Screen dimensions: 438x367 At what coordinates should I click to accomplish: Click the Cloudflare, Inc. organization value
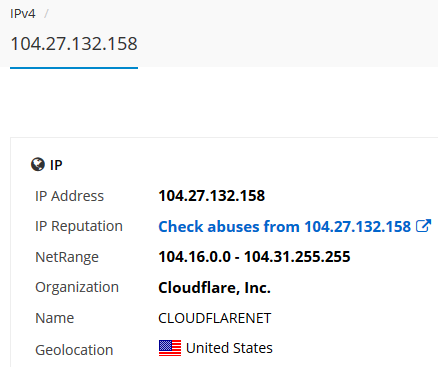click(214, 288)
